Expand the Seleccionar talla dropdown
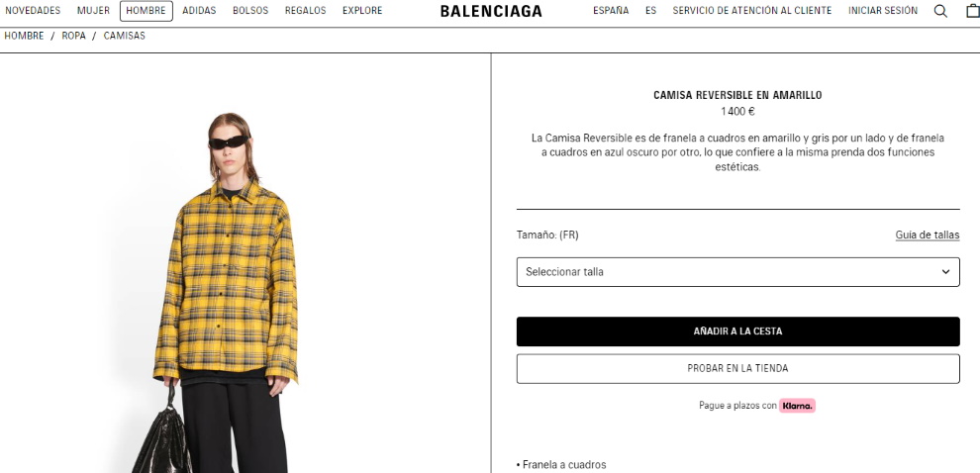Image resolution: width=980 pixels, height=473 pixels. tap(737, 272)
